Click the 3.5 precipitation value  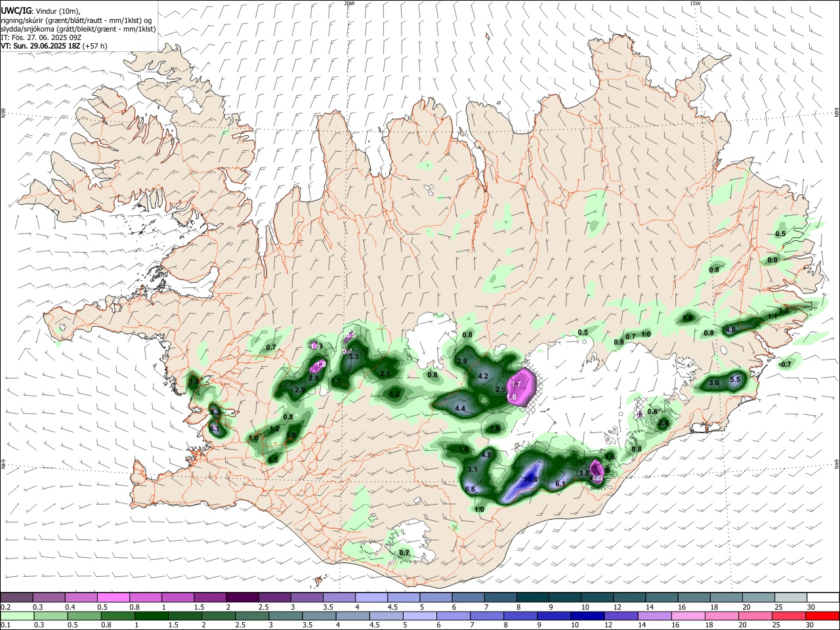583,472
